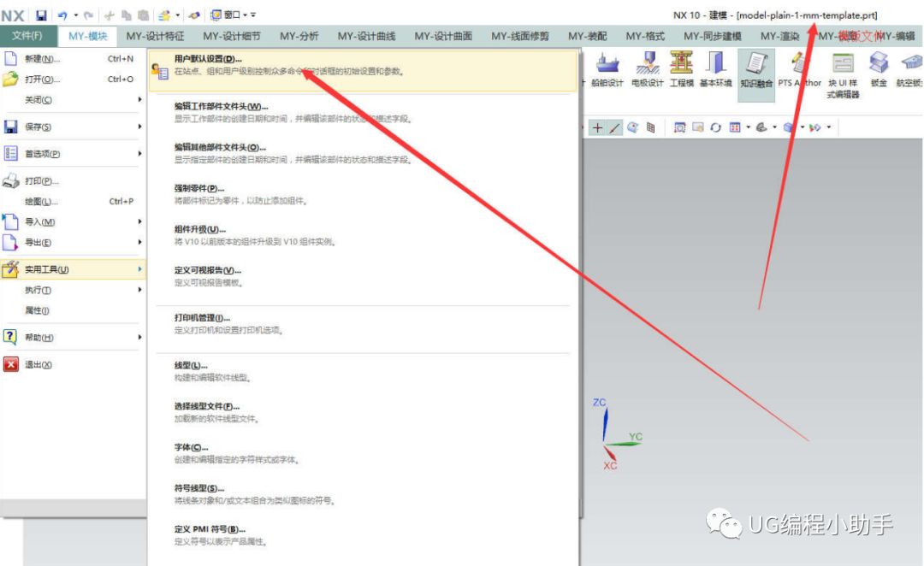This screenshot has height=566, width=924.
Task: Click the Save icon in quick access toolbar
Action: tap(41, 15)
